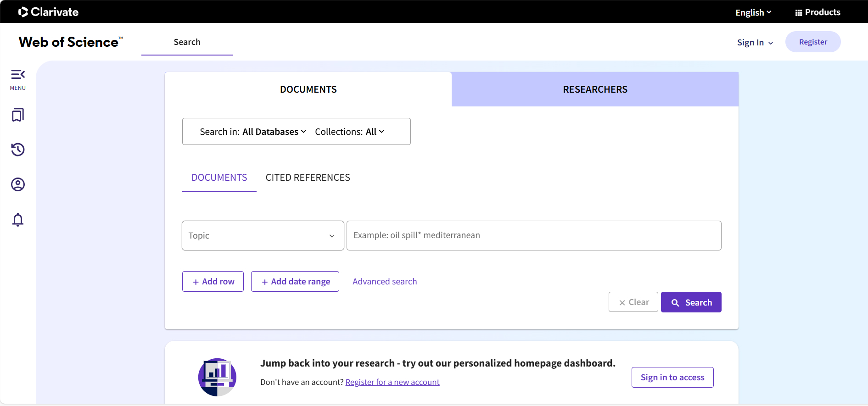Click the Add row button

click(213, 281)
